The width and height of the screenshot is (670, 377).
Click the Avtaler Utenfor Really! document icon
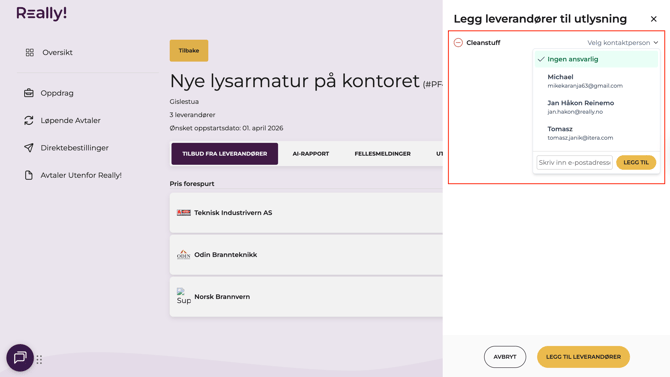pyautogui.click(x=29, y=175)
